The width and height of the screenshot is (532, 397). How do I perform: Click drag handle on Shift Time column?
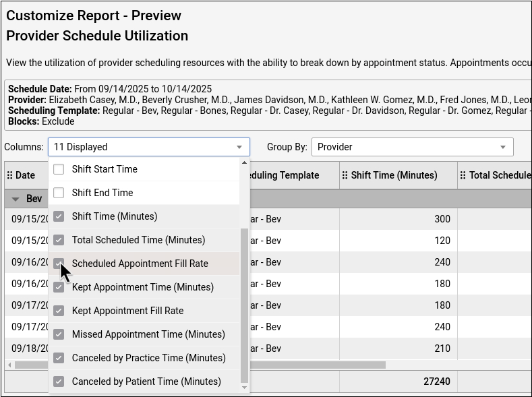pyautogui.click(x=345, y=175)
